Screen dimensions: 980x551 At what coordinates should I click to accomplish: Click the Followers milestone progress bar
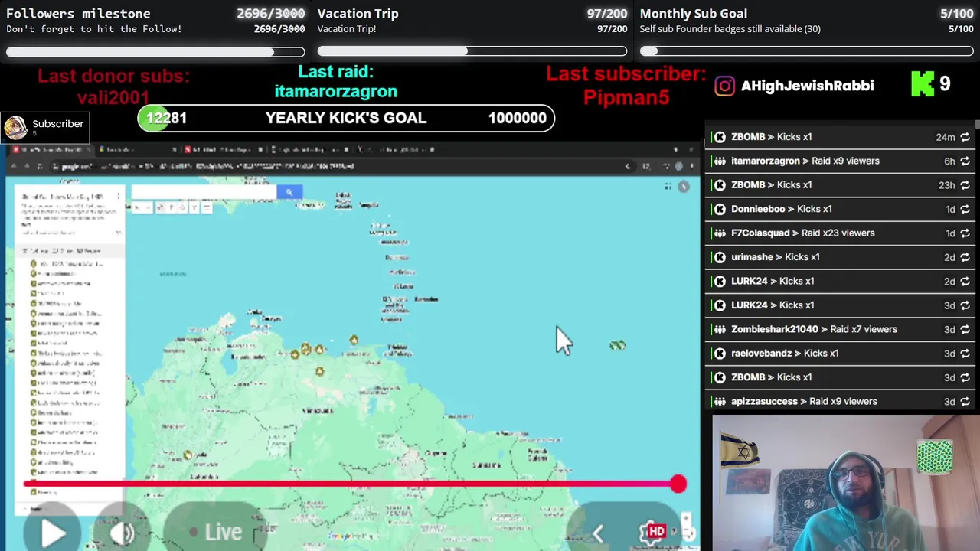[155, 52]
